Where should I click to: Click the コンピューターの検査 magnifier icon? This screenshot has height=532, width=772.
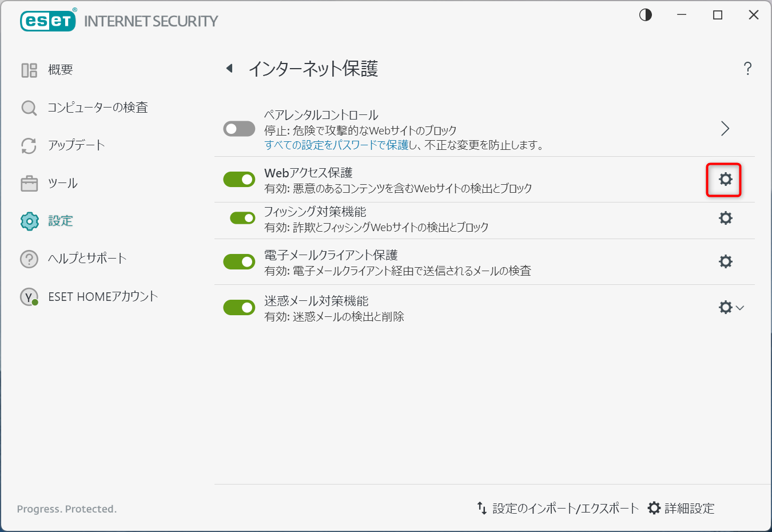[x=29, y=108]
